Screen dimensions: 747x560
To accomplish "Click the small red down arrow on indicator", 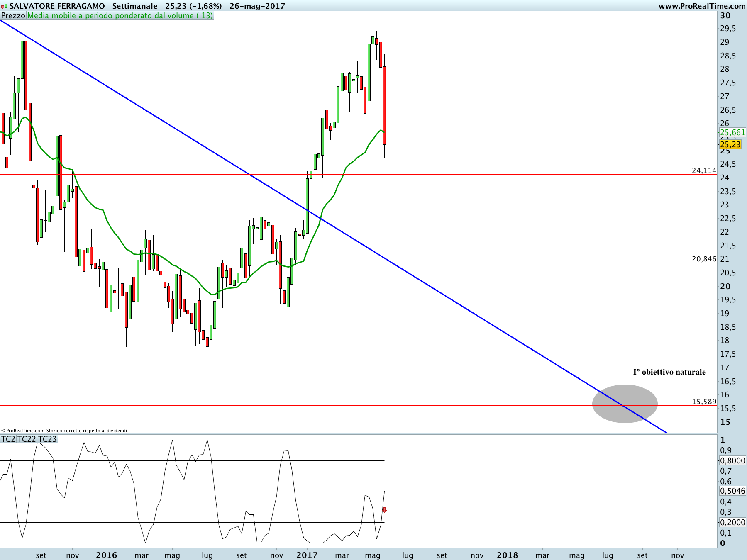I will click(384, 510).
